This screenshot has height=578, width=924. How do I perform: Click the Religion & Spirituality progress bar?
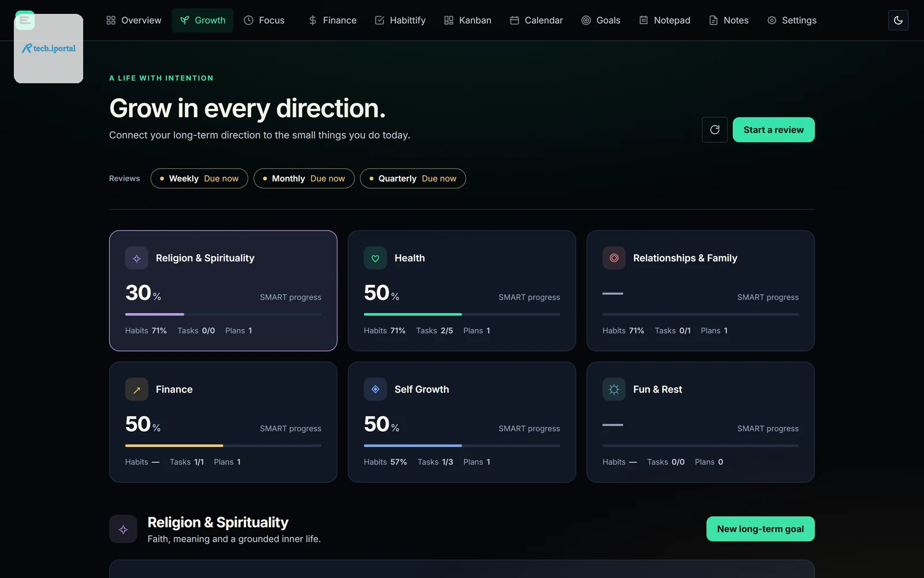(223, 314)
